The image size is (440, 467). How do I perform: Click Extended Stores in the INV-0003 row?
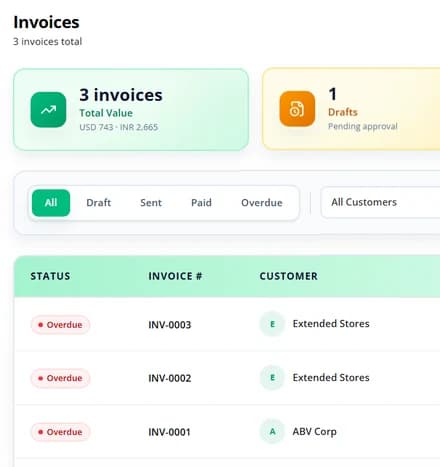click(331, 324)
